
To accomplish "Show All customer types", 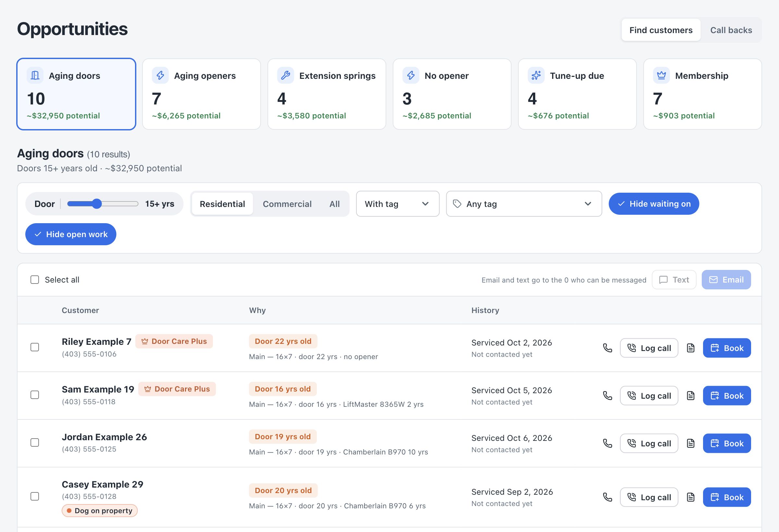I will (334, 204).
